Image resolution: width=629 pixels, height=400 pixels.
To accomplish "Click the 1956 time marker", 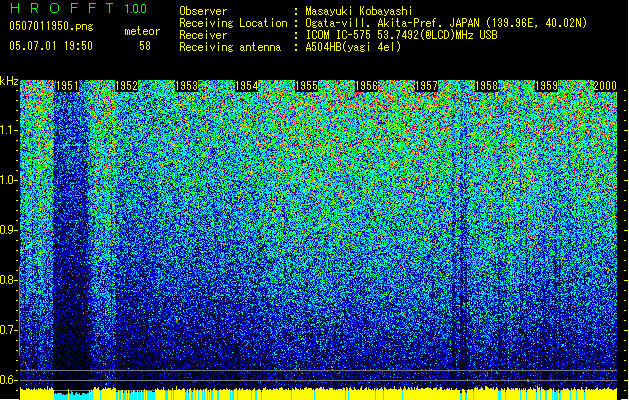I will [366, 86].
